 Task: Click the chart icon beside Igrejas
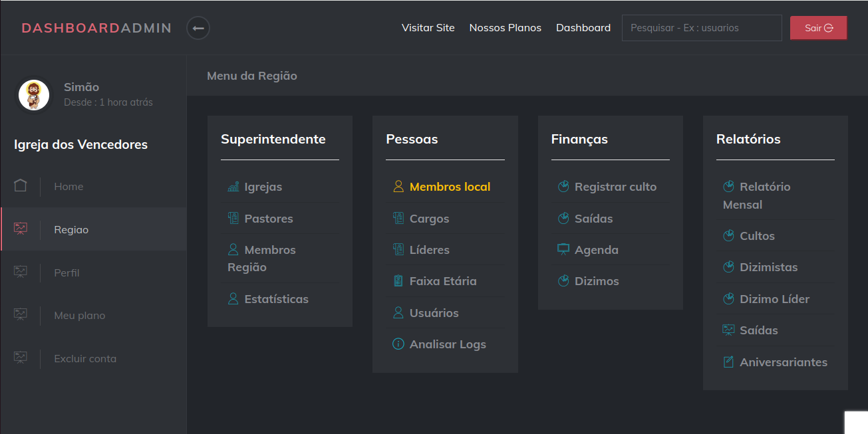tap(233, 187)
